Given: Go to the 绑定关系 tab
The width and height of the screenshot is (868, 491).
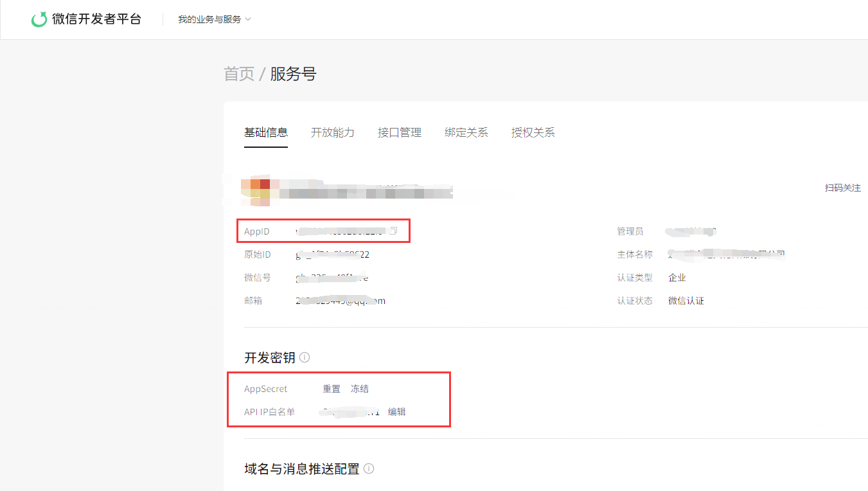Looking at the screenshot, I should pyautogui.click(x=466, y=132).
